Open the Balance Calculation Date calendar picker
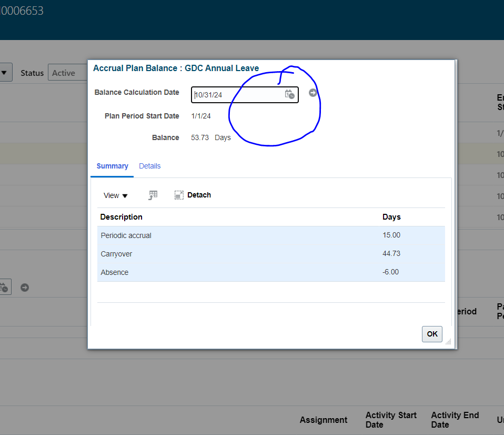Viewport: 504px width, 435px height. [289, 95]
